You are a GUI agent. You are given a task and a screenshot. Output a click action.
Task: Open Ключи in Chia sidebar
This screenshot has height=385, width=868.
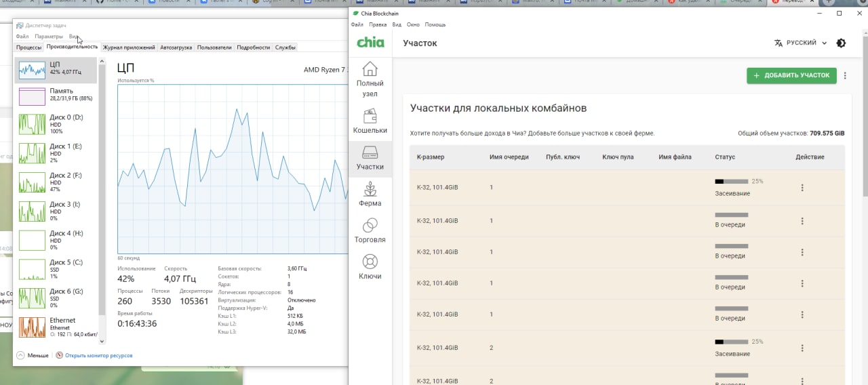370,268
